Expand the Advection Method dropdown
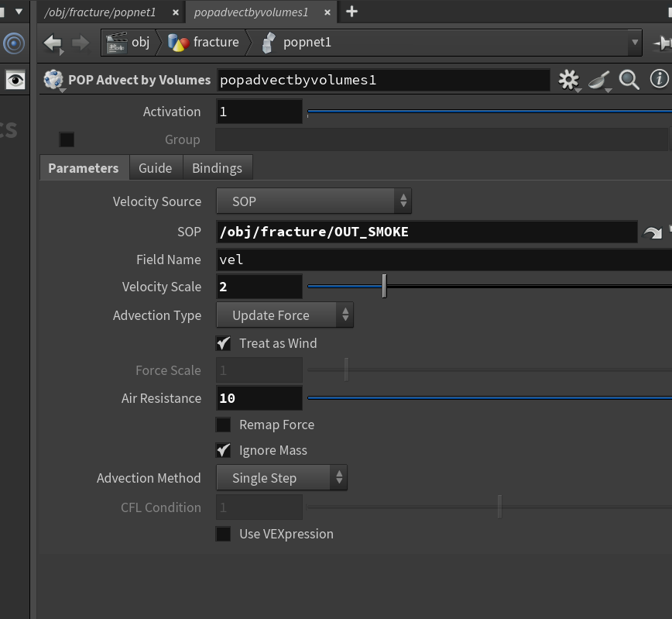The image size is (672, 619). coord(282,478)
